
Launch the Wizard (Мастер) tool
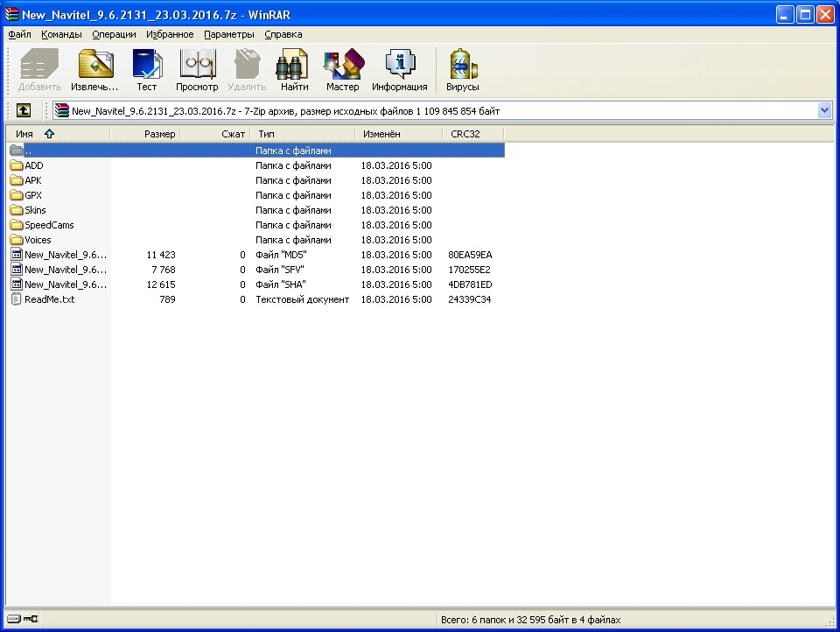pos(342,70)
